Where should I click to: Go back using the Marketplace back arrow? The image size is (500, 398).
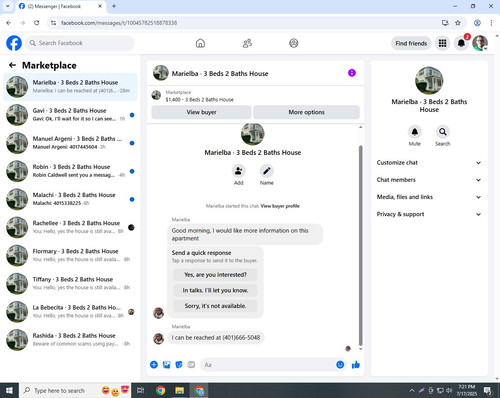click(x=12, y=65)
